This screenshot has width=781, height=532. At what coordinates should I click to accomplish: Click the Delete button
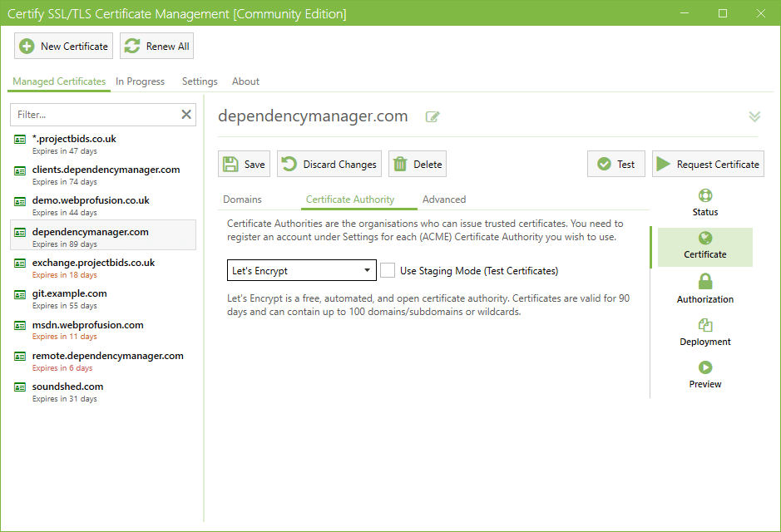(x=418, y=165)
